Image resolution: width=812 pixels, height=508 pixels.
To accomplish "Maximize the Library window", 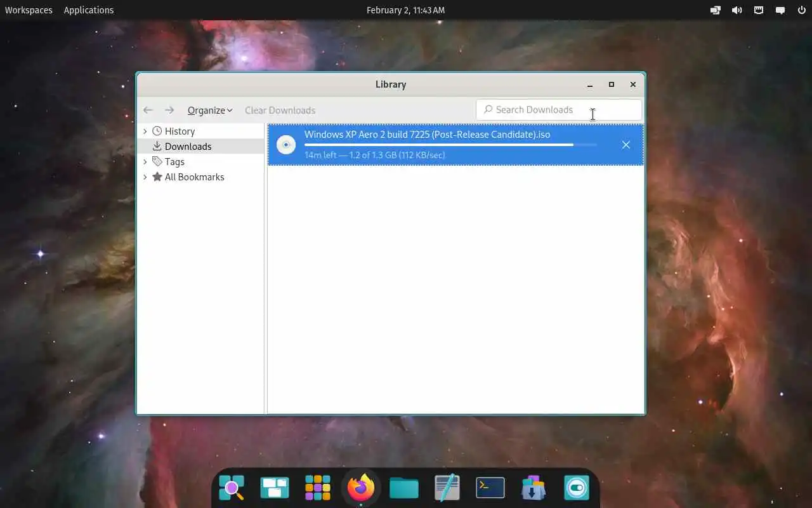I will 612,84.
